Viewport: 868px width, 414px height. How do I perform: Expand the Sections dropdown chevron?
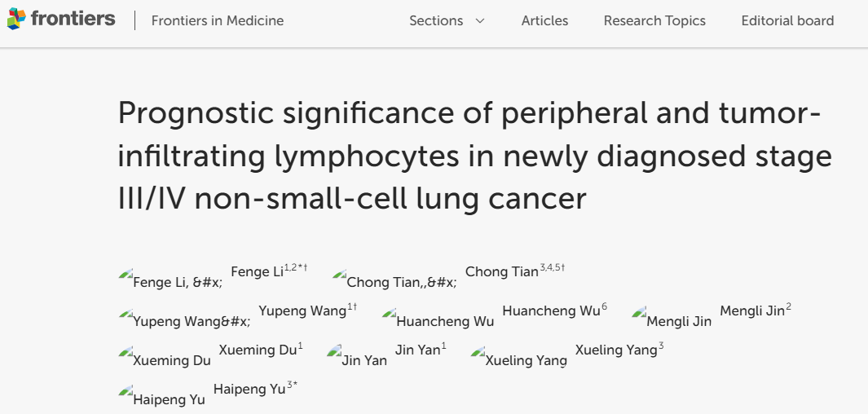(x=480, y=21)
